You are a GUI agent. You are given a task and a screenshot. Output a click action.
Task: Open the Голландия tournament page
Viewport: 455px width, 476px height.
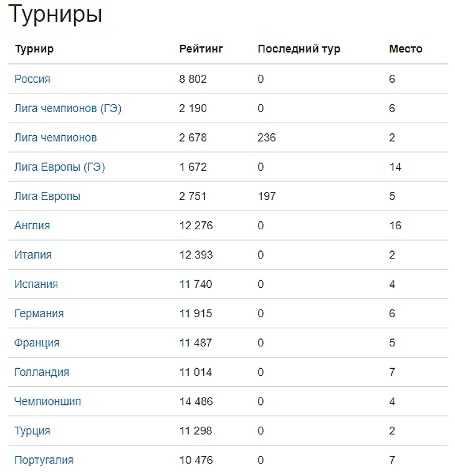(x=42, y=372)
